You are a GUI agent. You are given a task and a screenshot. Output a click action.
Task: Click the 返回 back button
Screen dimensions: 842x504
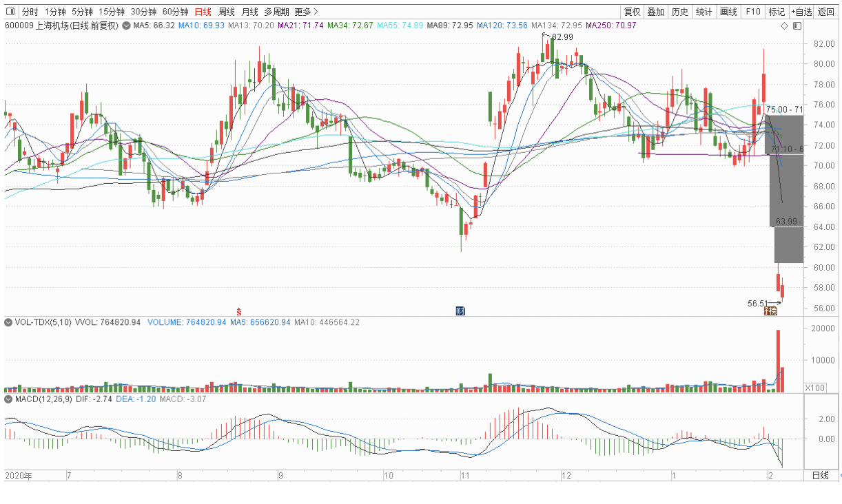(825, 12)
